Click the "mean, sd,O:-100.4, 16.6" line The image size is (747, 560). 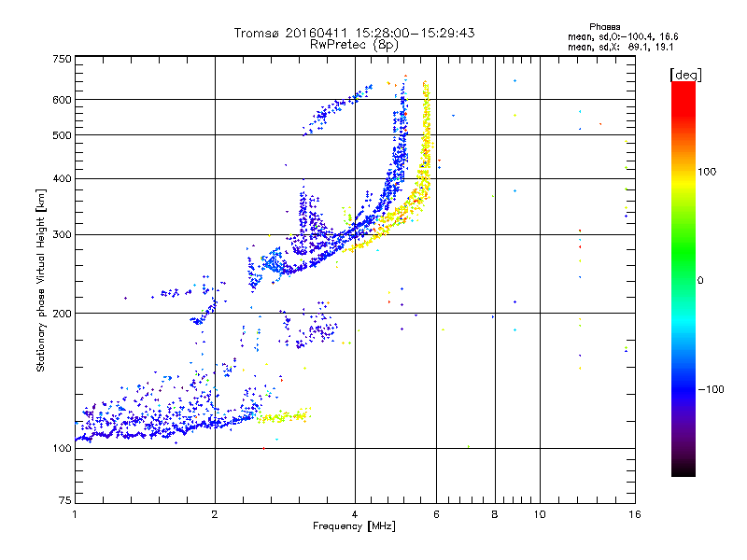pyautogui.click(x=623, y=36)
